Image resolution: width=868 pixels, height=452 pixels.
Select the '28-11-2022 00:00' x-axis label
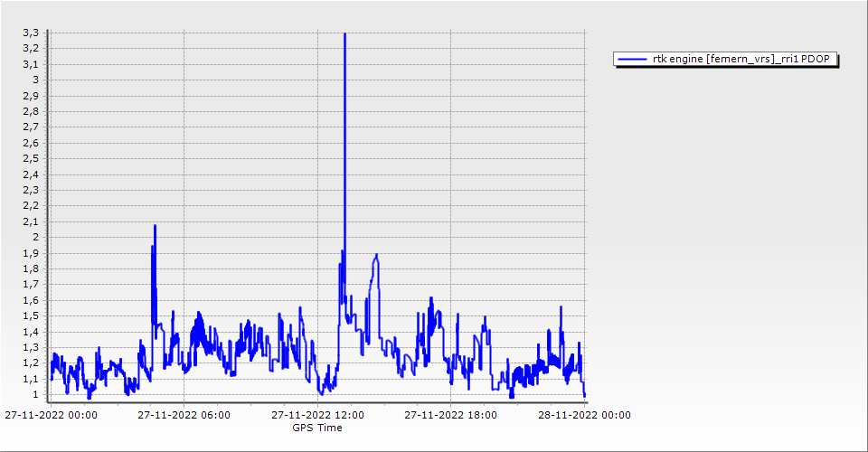(x=585, y=415)
